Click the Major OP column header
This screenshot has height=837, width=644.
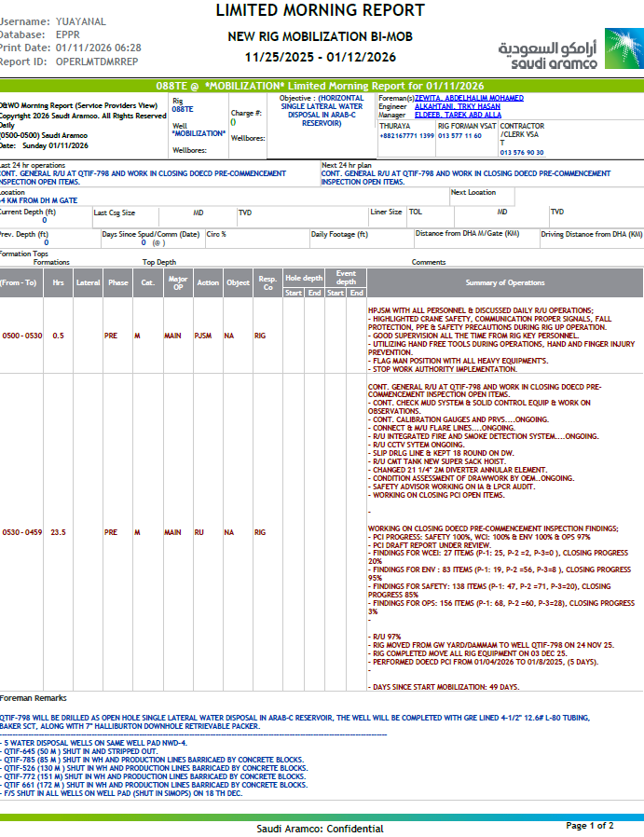pos(176,282)
